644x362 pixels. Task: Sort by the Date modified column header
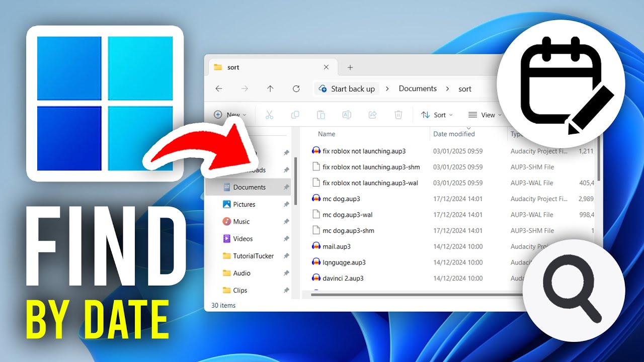454,134
